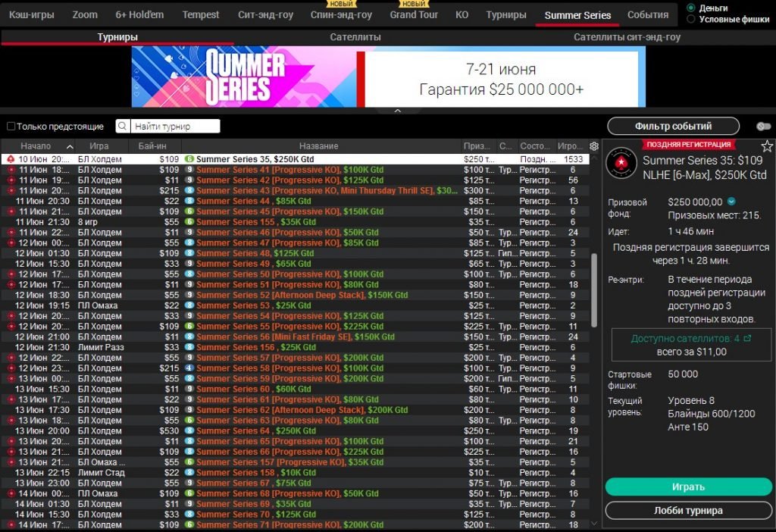Collapse the banner using the small arrow below it
This screenshot has height=532, width=776.
click(397, 111)
